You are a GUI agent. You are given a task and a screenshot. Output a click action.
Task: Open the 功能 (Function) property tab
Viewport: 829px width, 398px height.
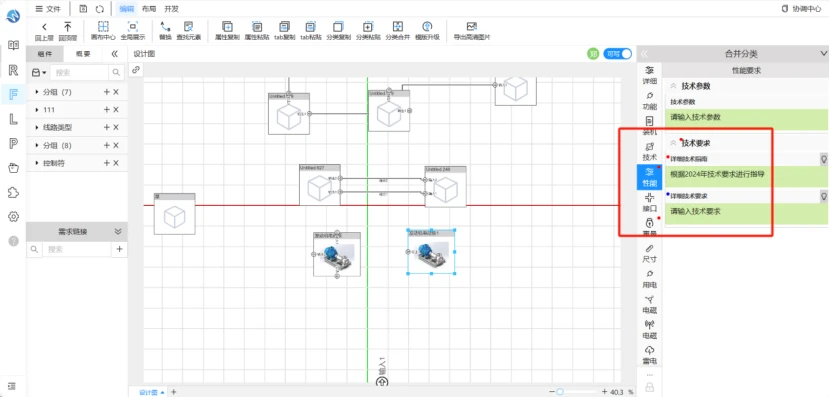tap(649, 101)
